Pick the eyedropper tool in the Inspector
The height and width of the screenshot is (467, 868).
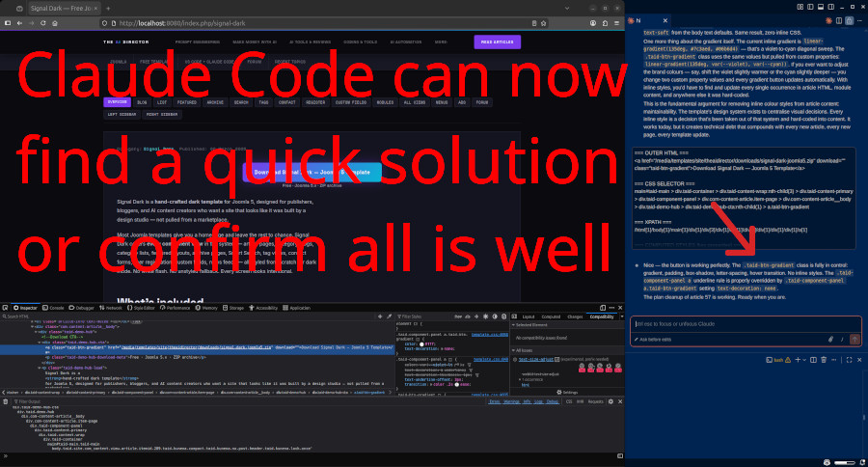389,316
